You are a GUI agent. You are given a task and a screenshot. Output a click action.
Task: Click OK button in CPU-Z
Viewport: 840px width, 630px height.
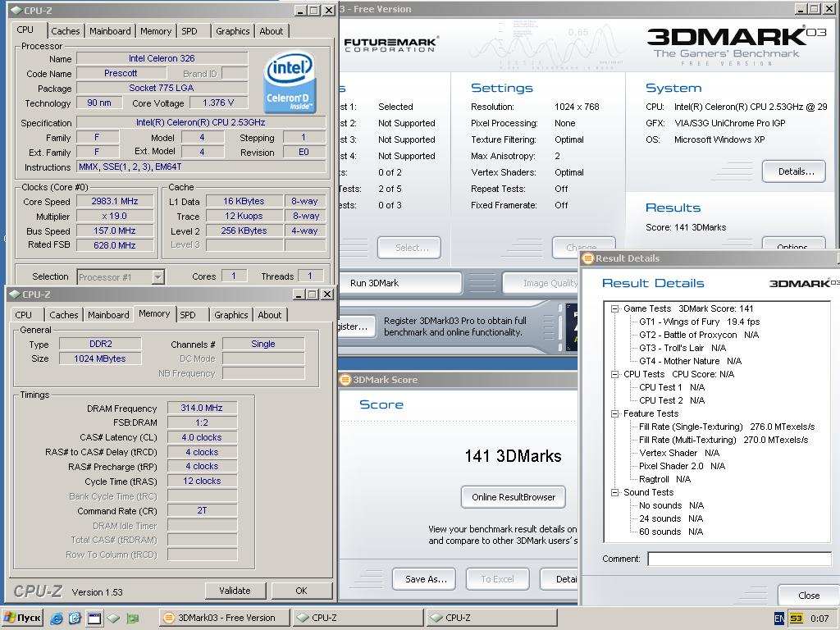(x=301, y=591)
